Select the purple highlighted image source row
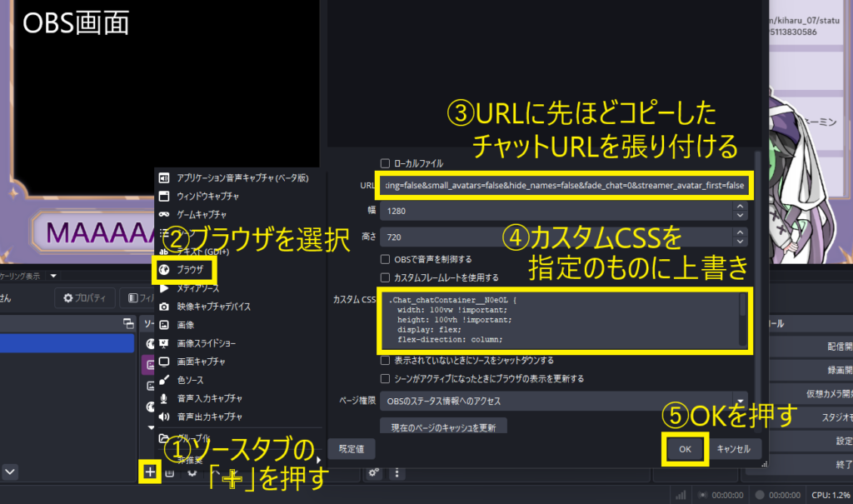This screenshot has height=504, width=853. [x=148, y=365]
